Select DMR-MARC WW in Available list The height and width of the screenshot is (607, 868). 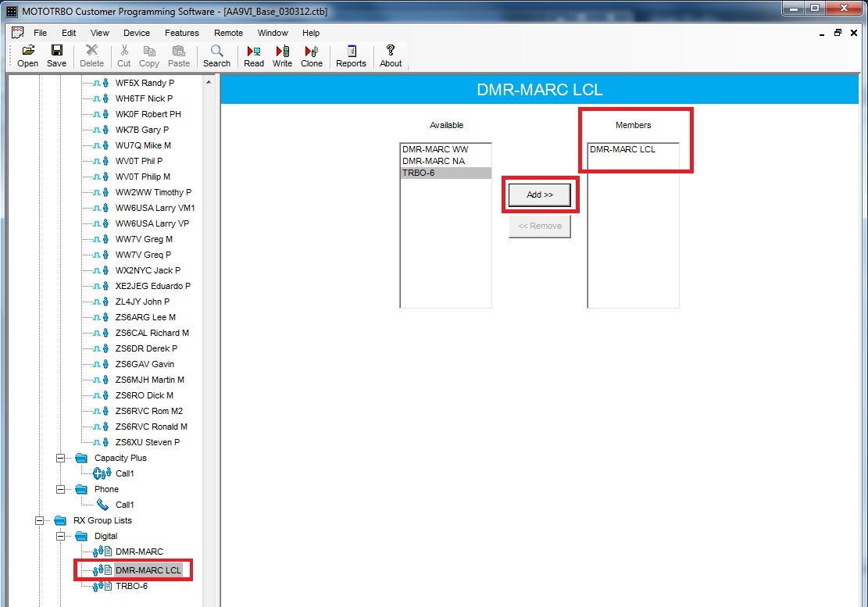point(445,149)
